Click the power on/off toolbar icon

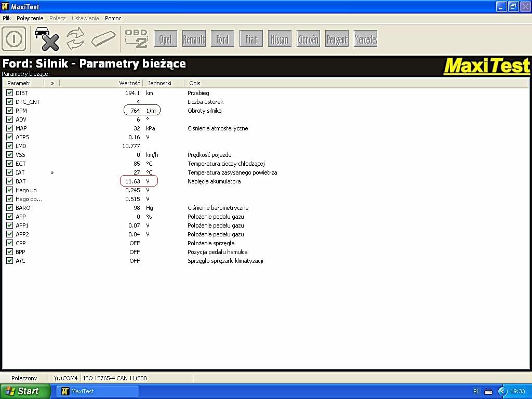pyautogui.click(x=14, y=38)
